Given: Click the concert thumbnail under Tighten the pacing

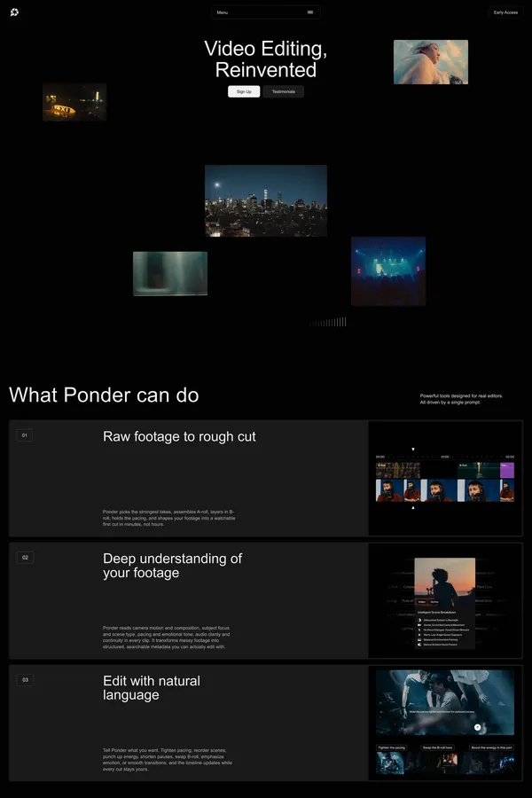Looking at the screenshot, I should (x=390, y=763).
